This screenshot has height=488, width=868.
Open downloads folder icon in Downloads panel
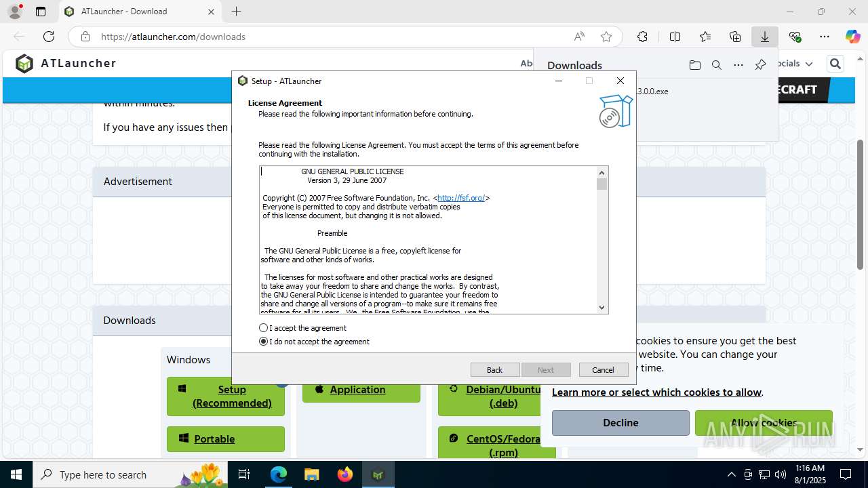pos(695,65)
